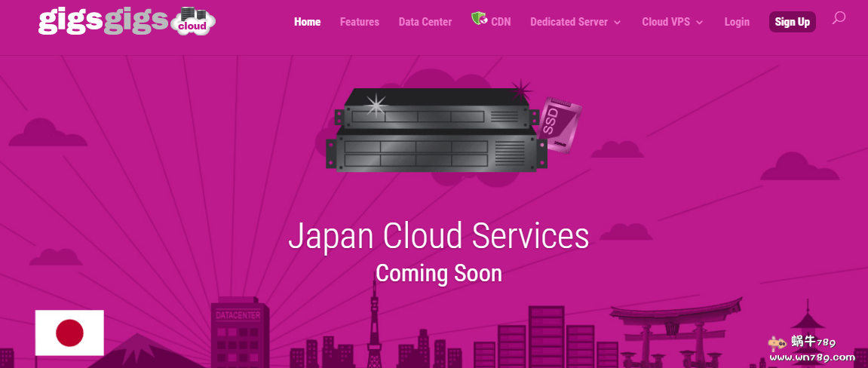
Task: Click the green shield icon beside CDN
Action: tap(479, 19)
